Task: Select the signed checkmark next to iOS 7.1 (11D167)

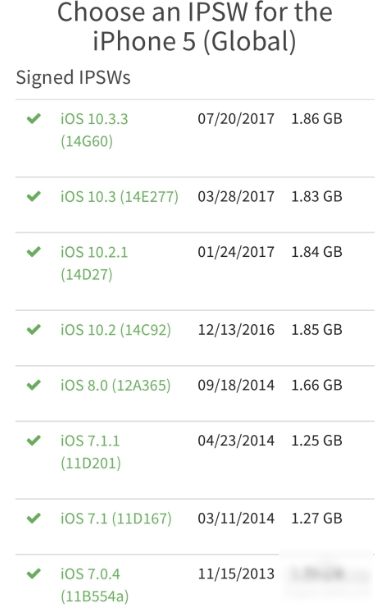Action: [x=34, y=518]
